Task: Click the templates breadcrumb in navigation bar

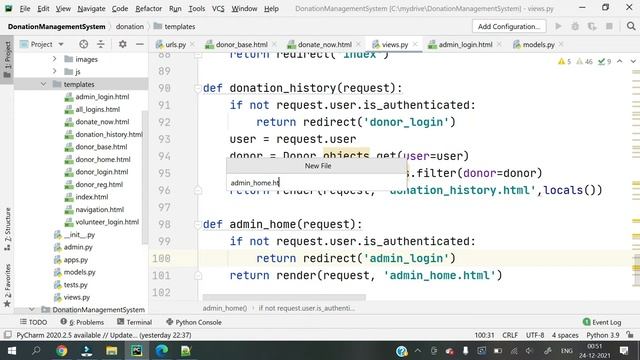Action: [175, 27]
